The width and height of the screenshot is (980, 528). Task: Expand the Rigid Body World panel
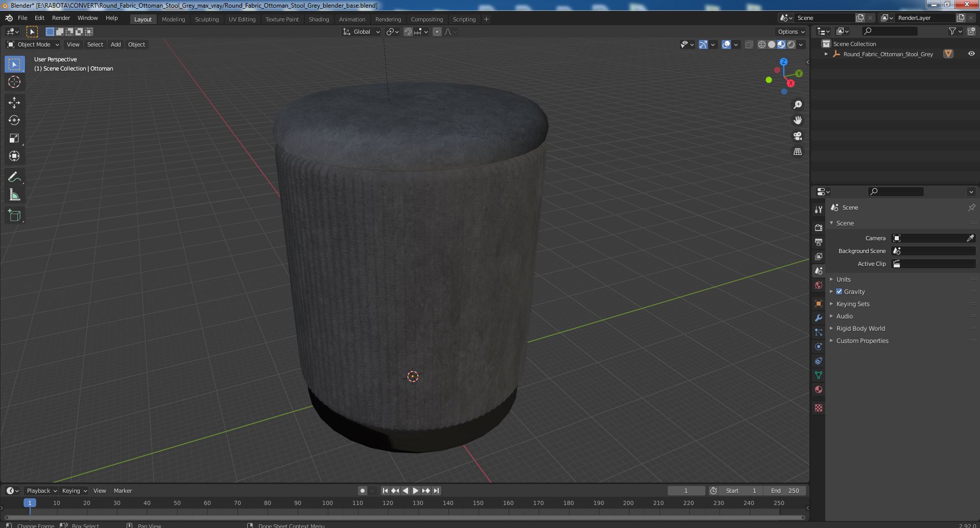point(861,328)
